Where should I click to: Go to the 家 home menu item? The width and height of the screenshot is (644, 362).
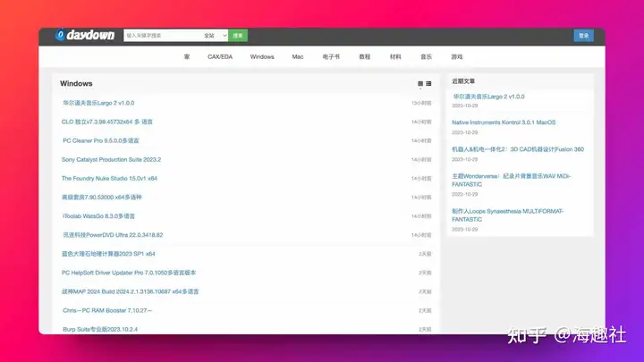click(187, 56)
